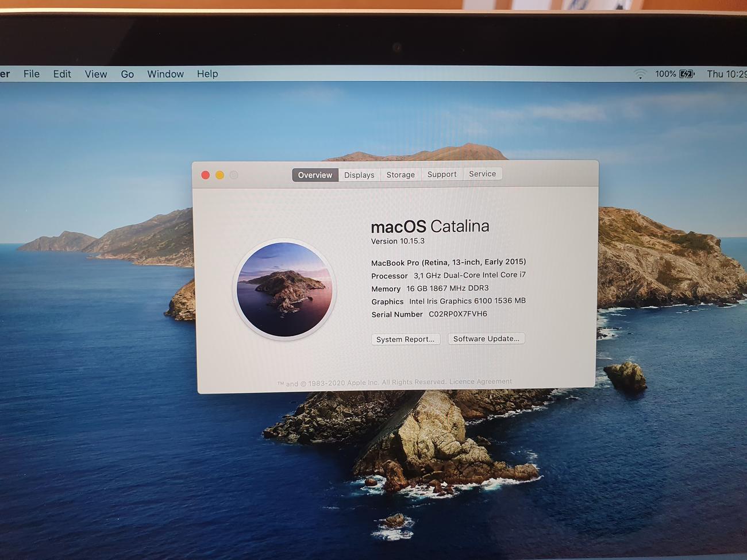This screenshot has width=747, height=560.
Task: Minimize window with the yellow button
Action: click(x=220, y=175)
